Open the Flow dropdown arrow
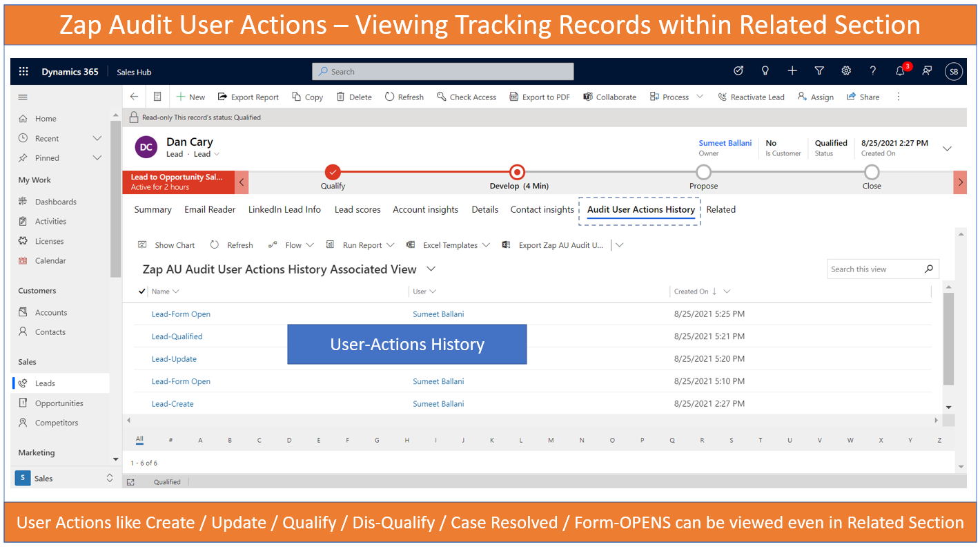This screenshot has height=547, width=980. pos(310,245)
